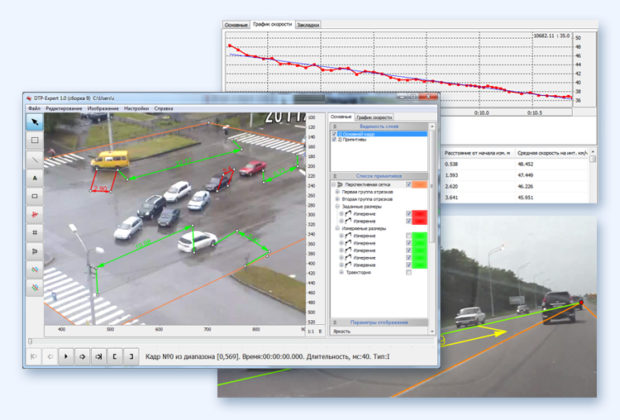Click Расстояние от начала column header in back window
Viewport: 620px width, 420px height.
point(478,153)
